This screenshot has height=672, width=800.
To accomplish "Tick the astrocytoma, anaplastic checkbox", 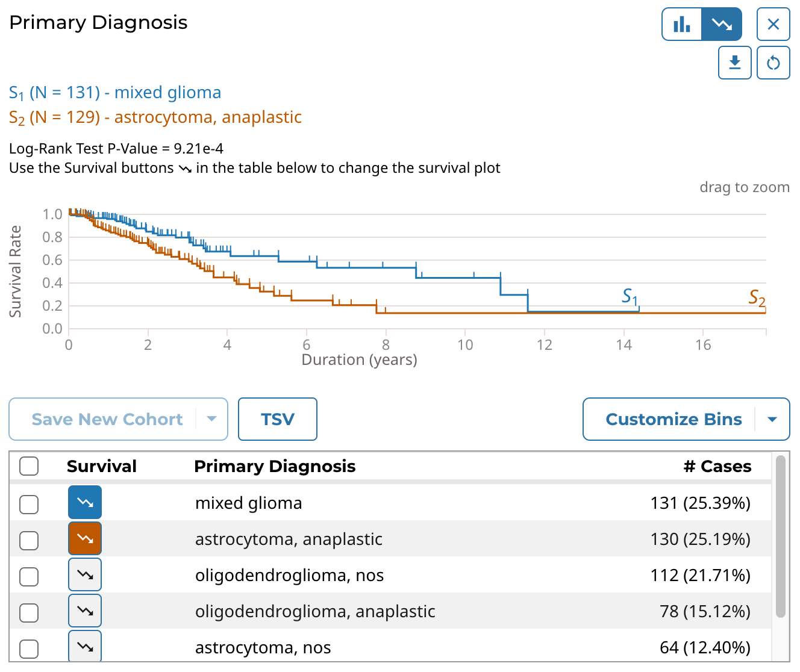I will (x=29, y=540).
